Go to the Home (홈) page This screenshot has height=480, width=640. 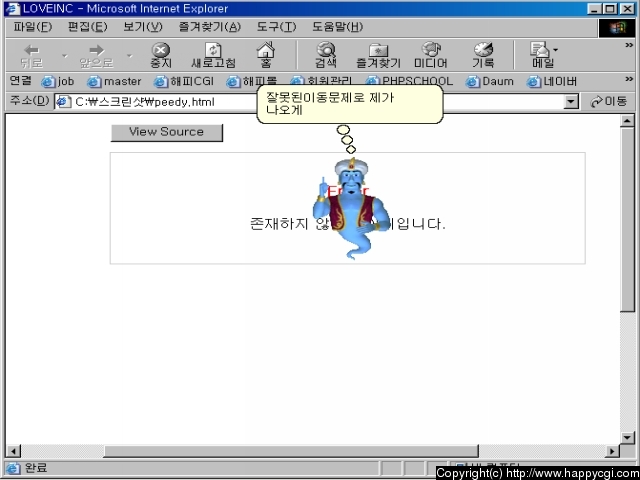pyautogui.click(x=266, y=56)
